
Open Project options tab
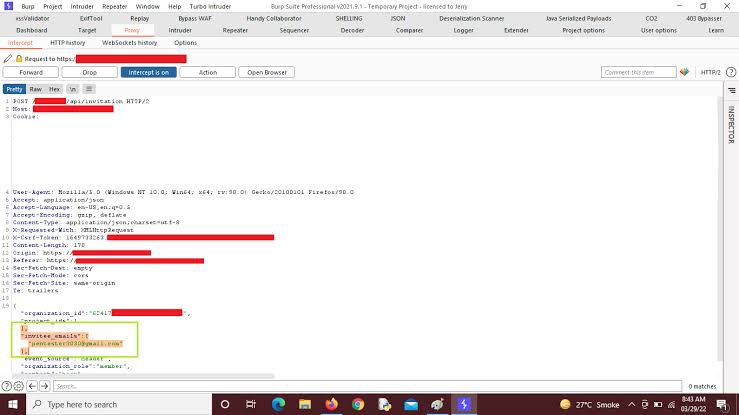(583, 30)
